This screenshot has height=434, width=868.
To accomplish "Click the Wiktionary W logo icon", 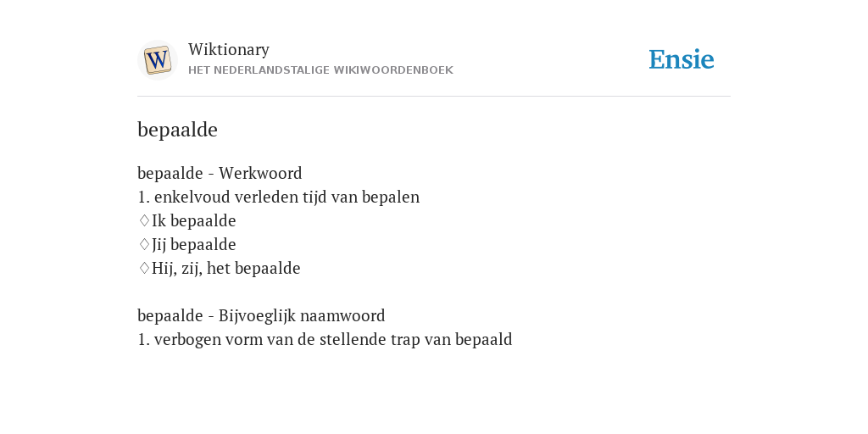I will [157, 60].
